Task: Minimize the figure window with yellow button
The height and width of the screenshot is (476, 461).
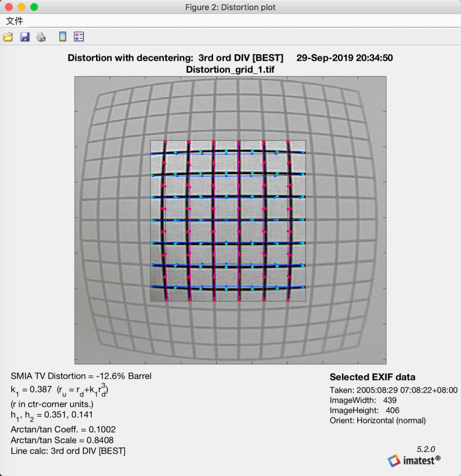Action: coord(22,7)
